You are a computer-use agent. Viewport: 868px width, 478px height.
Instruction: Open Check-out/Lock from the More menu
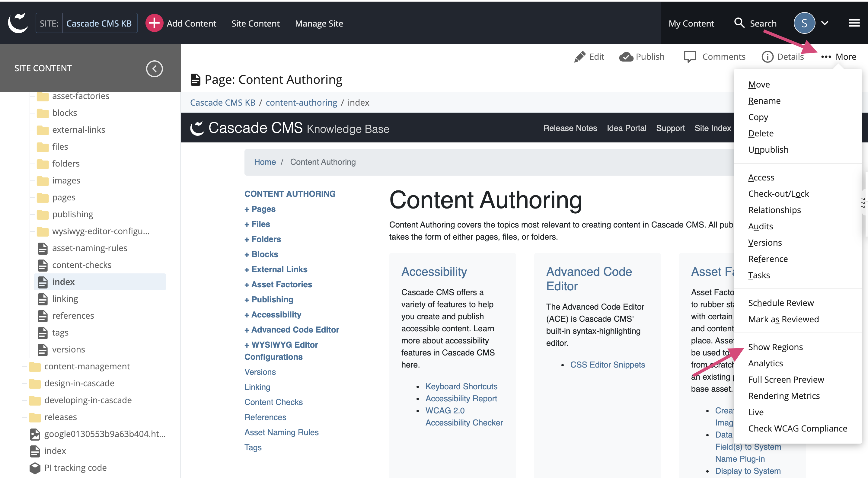click(x=778, y=193)
